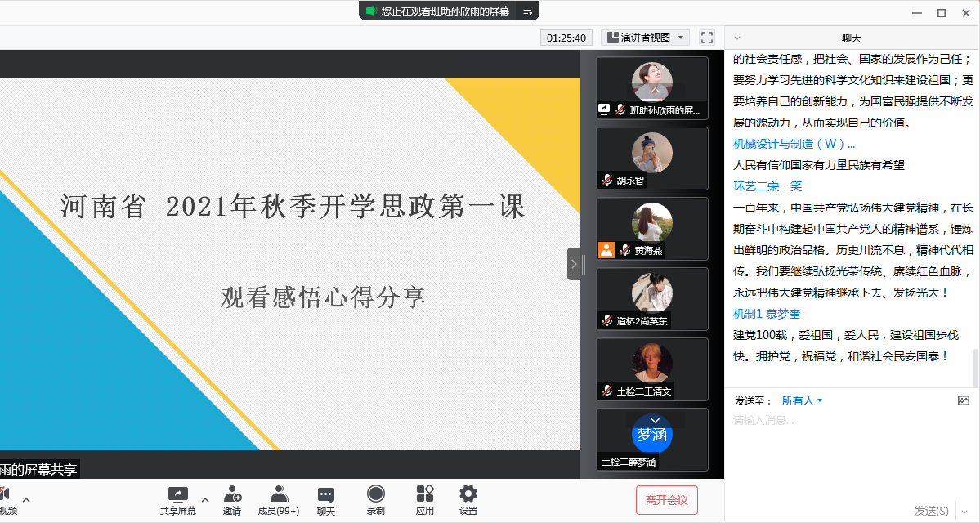Open the Share Screen (共享屏幕) tool

[177, 500]
